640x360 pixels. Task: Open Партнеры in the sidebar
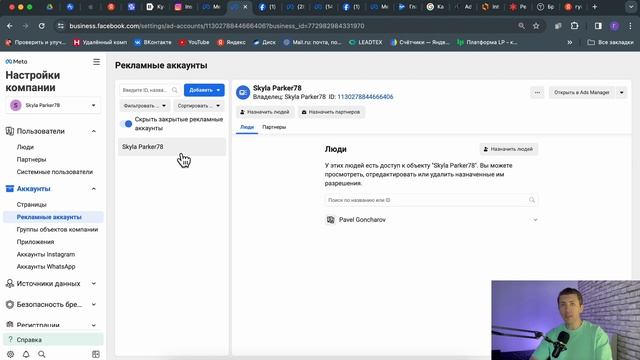click(x=31, y=159)
